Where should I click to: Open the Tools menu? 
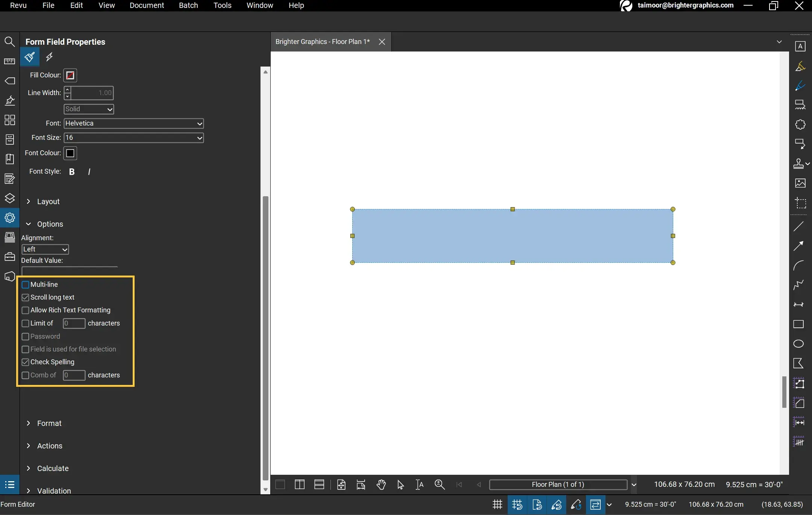click(223, 5)
